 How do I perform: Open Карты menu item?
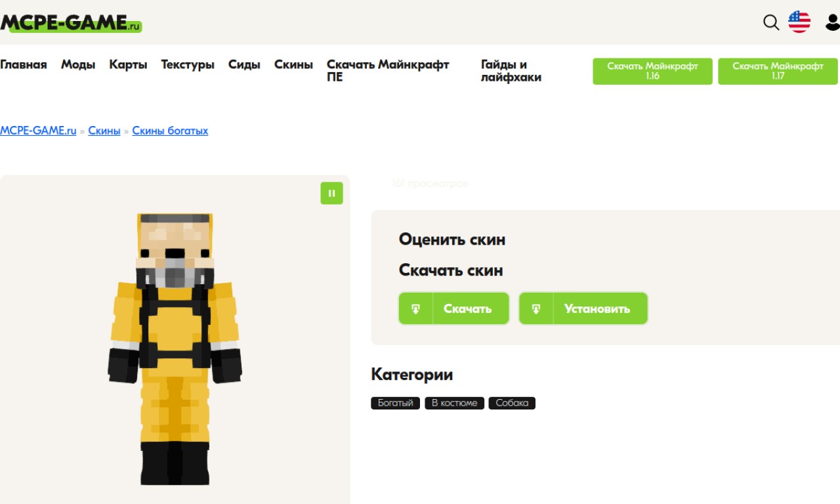tap(128, 64)
